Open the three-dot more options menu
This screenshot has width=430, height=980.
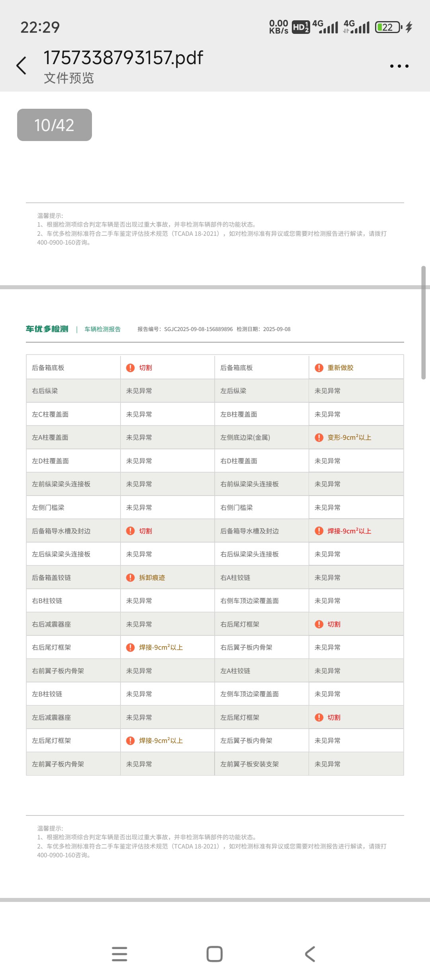(x=399, y=66)
